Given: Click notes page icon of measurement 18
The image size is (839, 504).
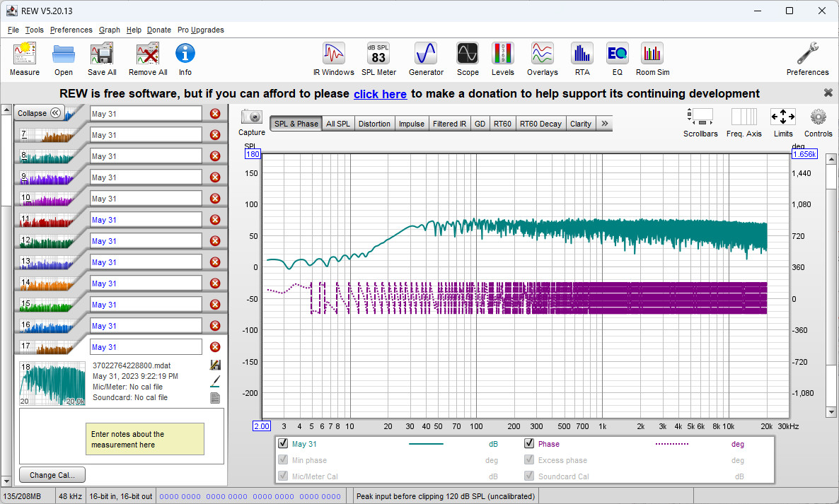Looking at the screenshot, I should click(215, 398).
